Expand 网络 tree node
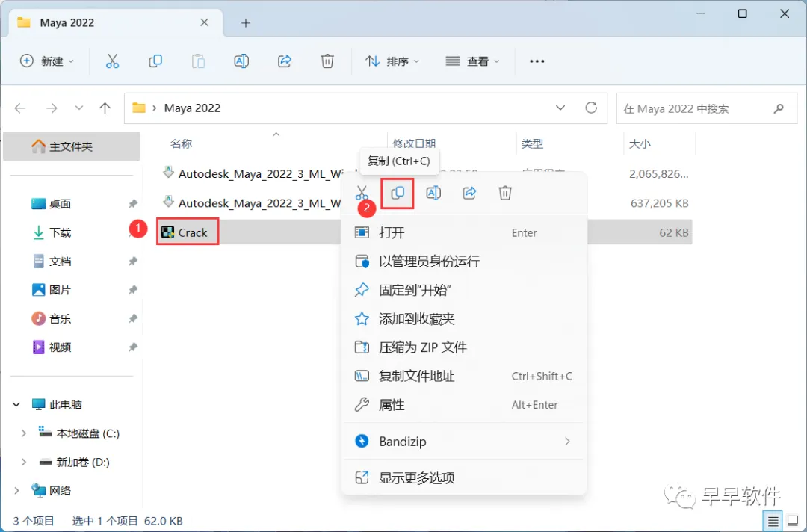Image resolution: width=807 pixels, height=532 pixels. 16,491
